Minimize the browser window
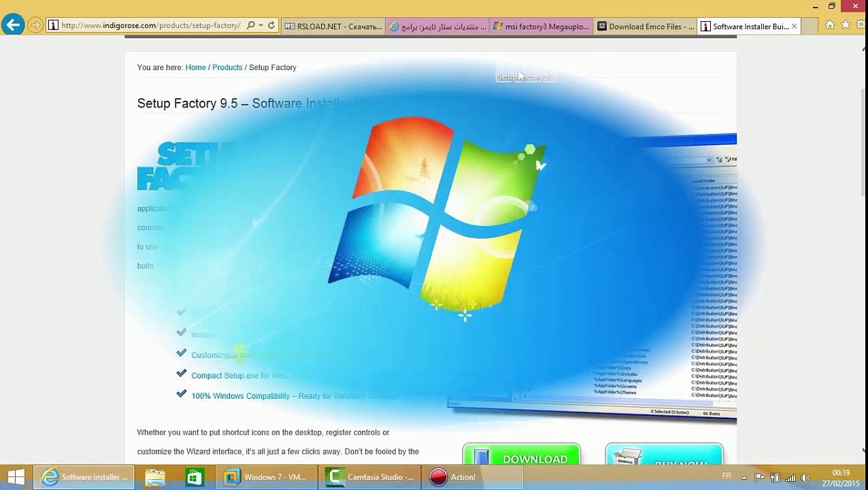868x490 pixels. click(x=815, y=6)
